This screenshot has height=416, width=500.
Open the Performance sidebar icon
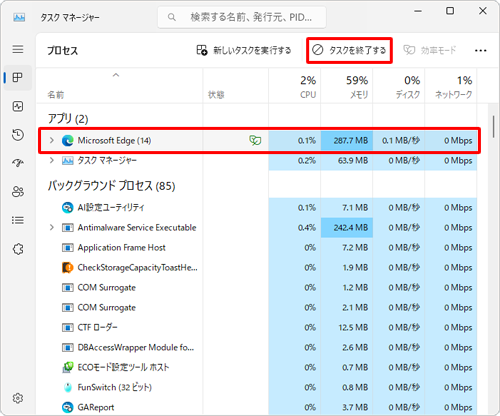pos(18,106)
